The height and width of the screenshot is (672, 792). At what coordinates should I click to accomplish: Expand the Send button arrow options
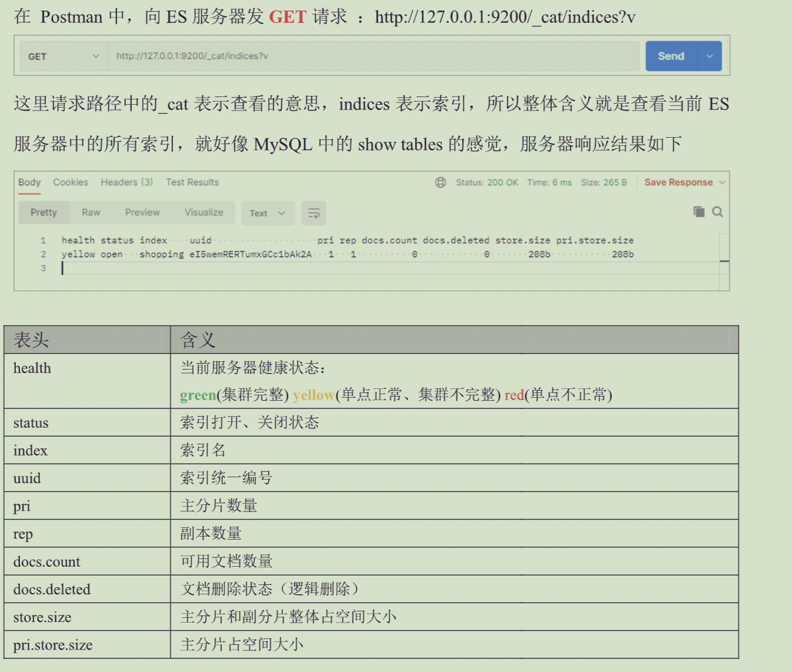710,56
